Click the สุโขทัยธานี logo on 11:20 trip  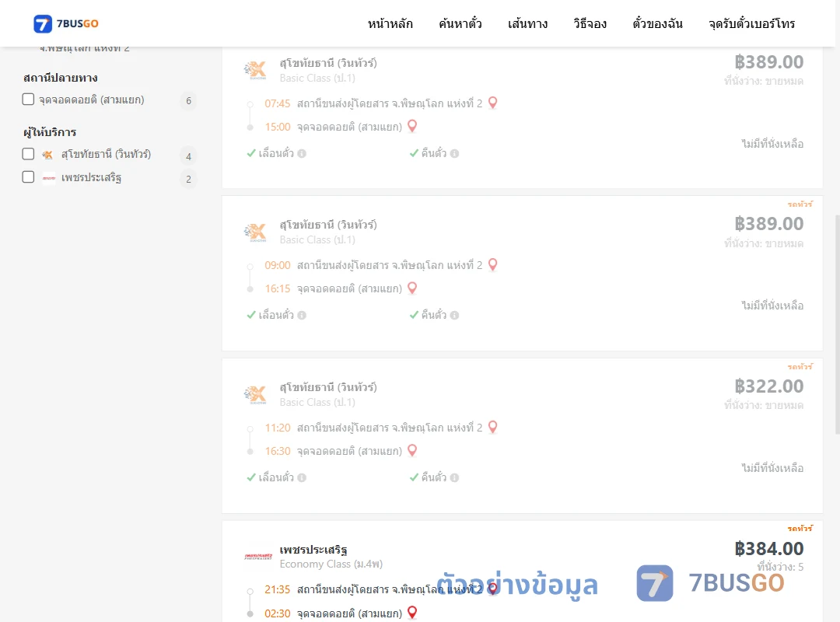point(255,393)
